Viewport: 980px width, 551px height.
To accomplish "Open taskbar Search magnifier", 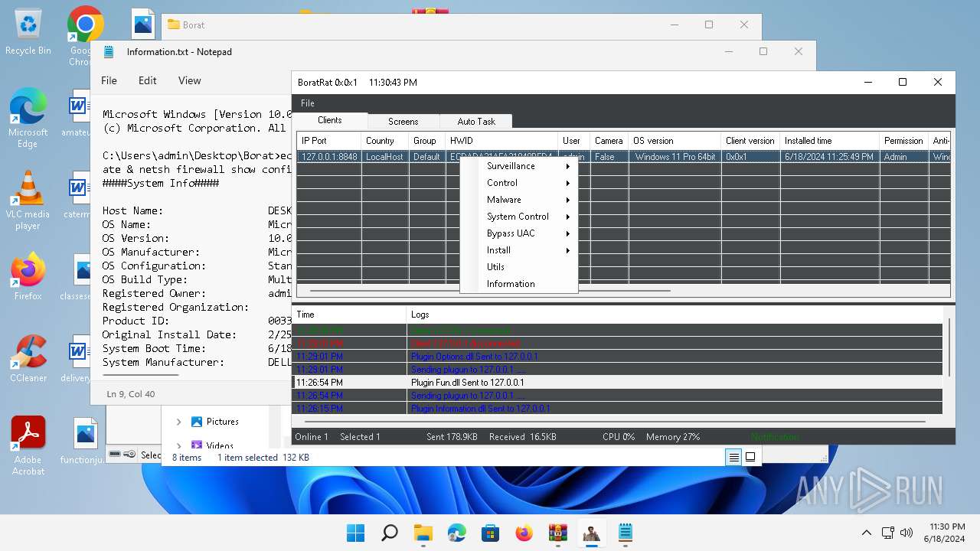I will tap(389, 533).
